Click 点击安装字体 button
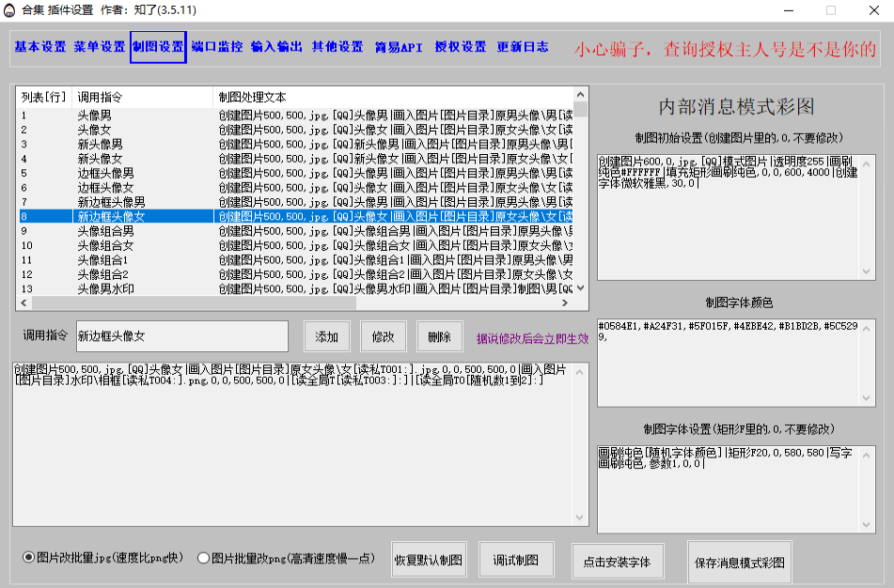Viewport: 894px width, 588px height. coord(617,563)
